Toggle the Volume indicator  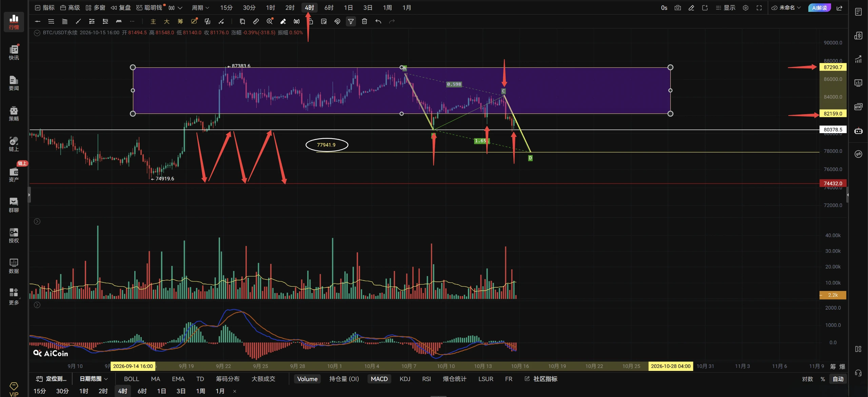[x=307, y=379]
